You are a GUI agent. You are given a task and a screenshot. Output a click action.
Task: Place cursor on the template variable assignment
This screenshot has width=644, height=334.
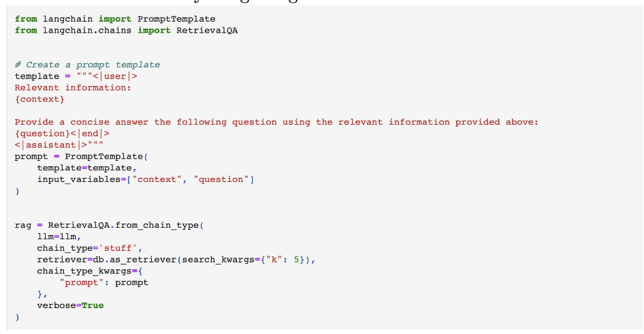(37, 76)
